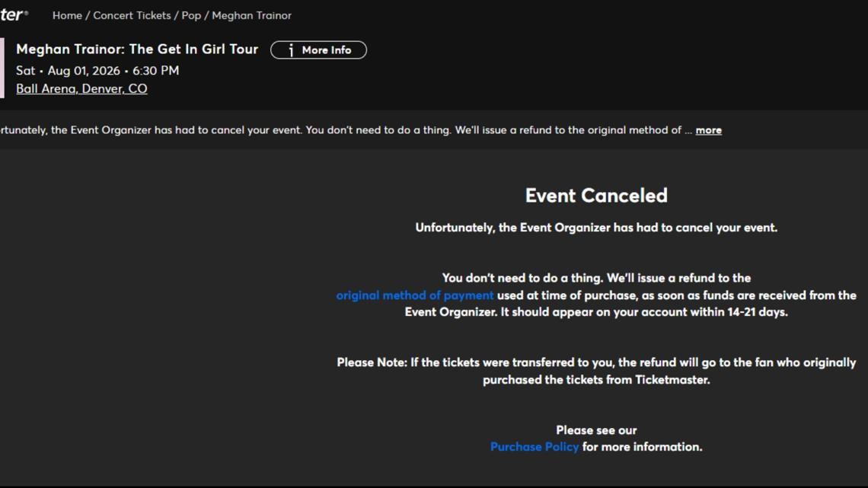
Task: Click the Get In Girl Tour event title
Action: tap(137, 49)
